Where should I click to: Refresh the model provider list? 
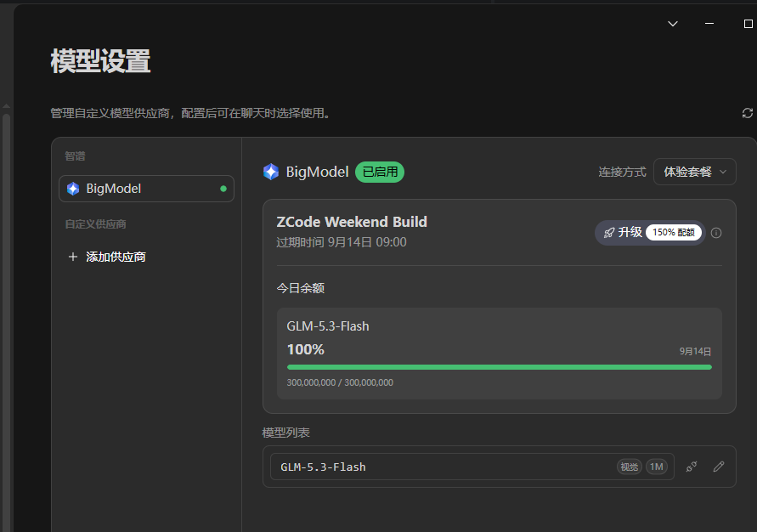click(748, 113)
